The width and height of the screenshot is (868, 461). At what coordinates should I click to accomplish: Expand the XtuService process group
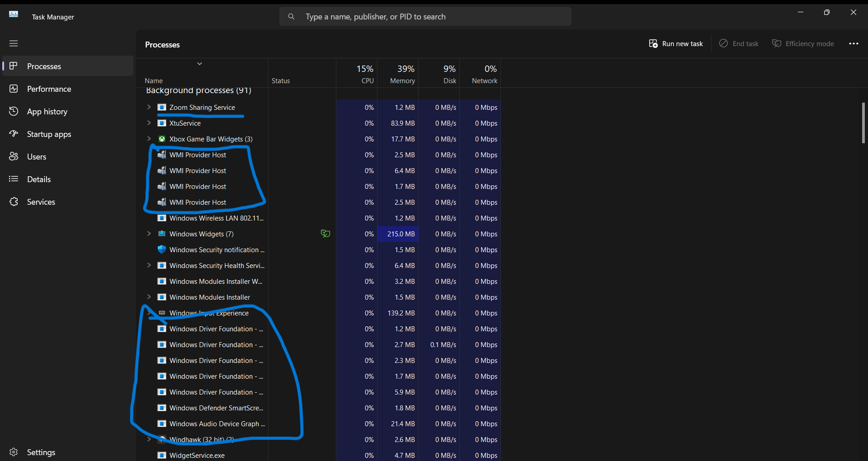149,123
